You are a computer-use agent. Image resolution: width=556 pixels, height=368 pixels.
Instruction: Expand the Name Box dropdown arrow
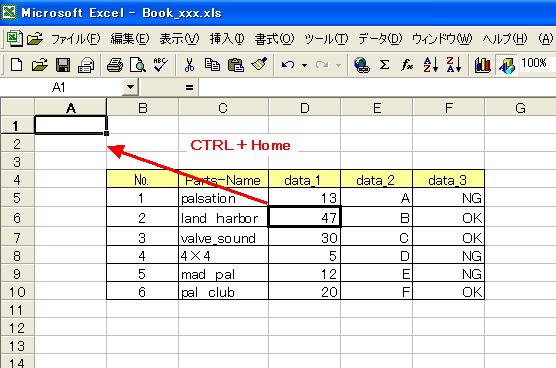[130, 87]
